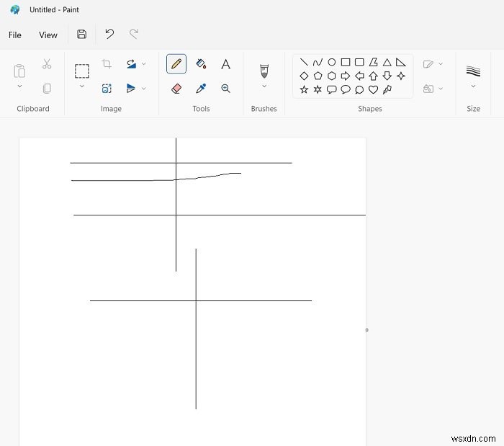Open the View menu
This screenshot has width=504, height=446.
point(48,35)
